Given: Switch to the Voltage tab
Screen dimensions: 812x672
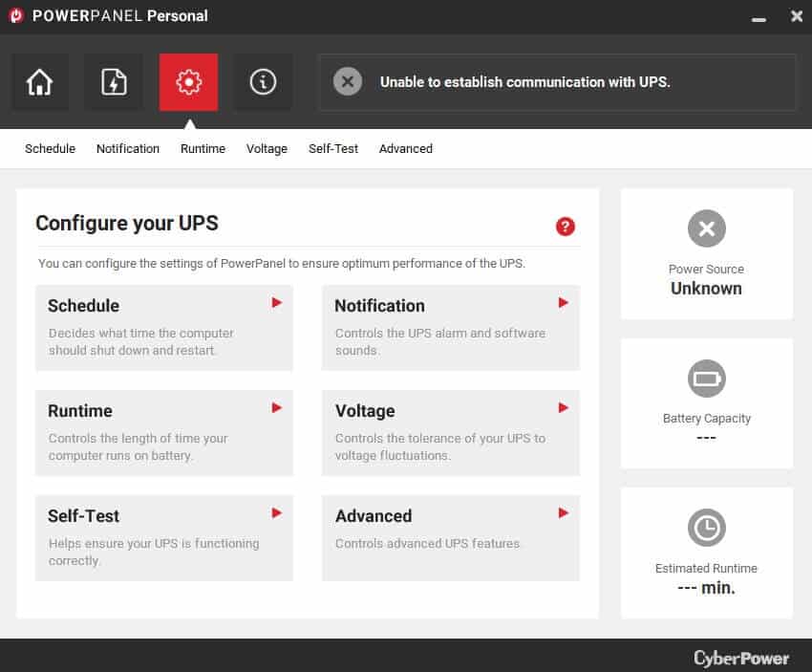Looking at the screenshot, I should pyautogui.click(x=267, y=149).
